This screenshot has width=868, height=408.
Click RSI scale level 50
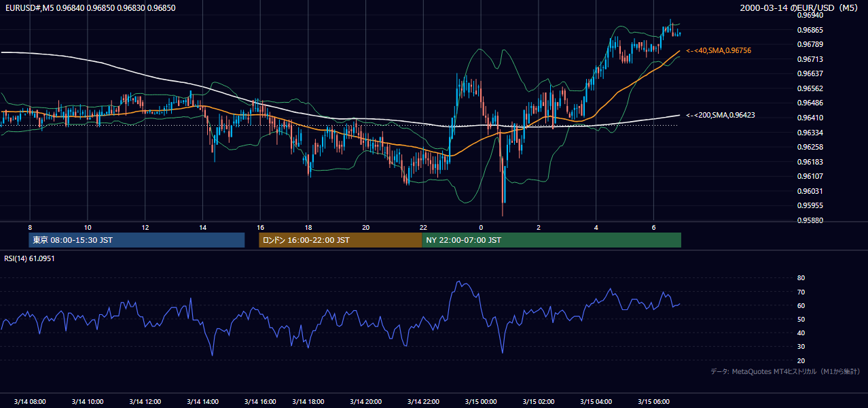[801, 319]
